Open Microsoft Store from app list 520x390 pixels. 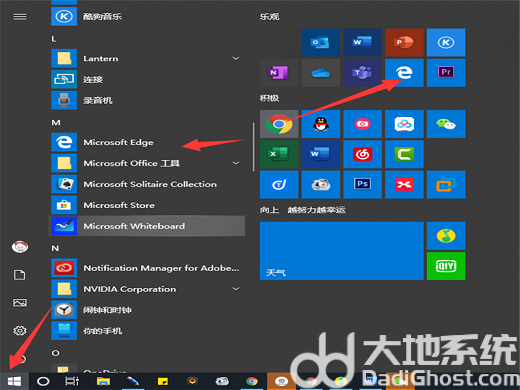147,205
